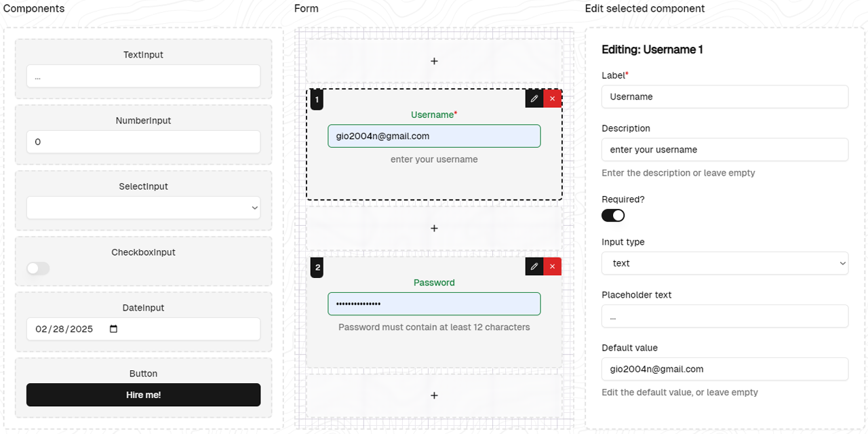Click the Description field in edit panel
The image size is (868, 434).
point(724,149)
